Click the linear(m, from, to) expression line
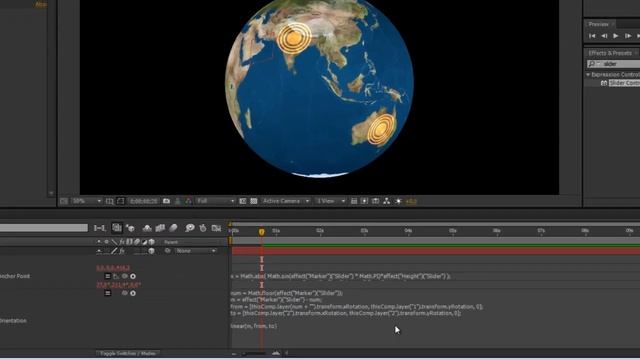 click(x=254, y=326)
